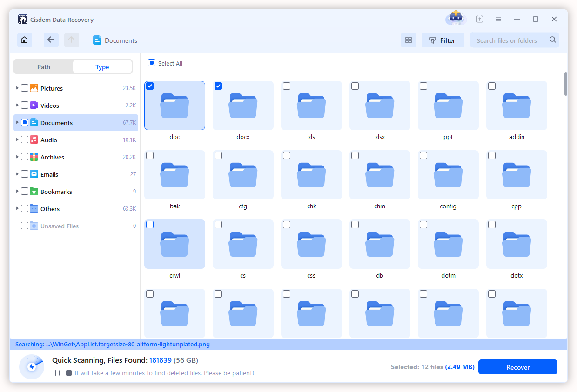The image size is (577, 392).
Task: Switch to the Path tab
Action: 43,66
